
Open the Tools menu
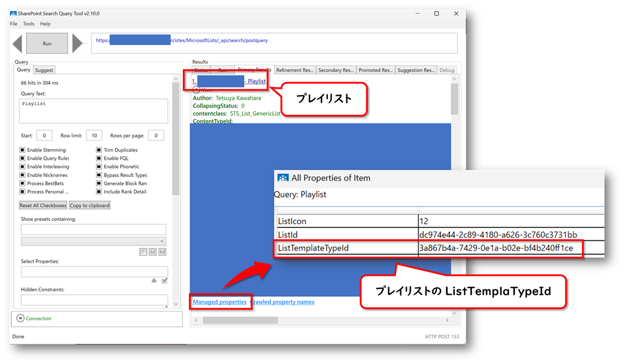click(x=28, y=24)
